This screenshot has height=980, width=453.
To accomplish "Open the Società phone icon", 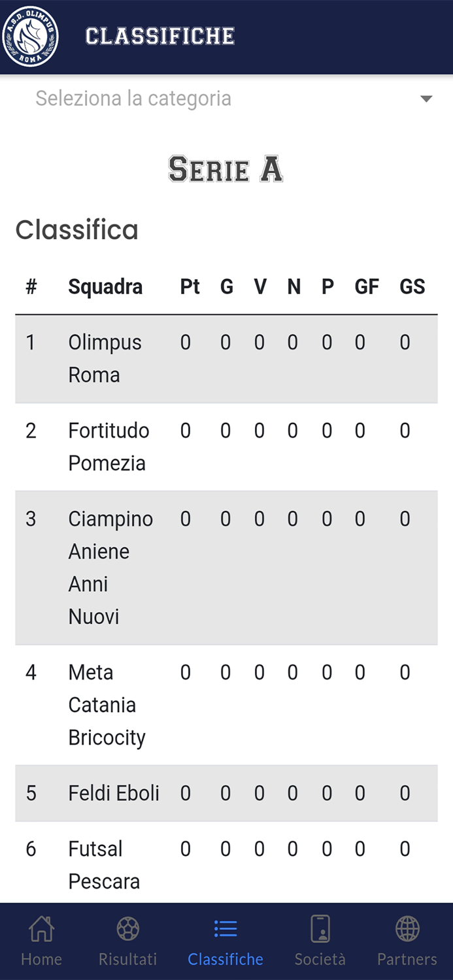I will click(x=320, y=928).
